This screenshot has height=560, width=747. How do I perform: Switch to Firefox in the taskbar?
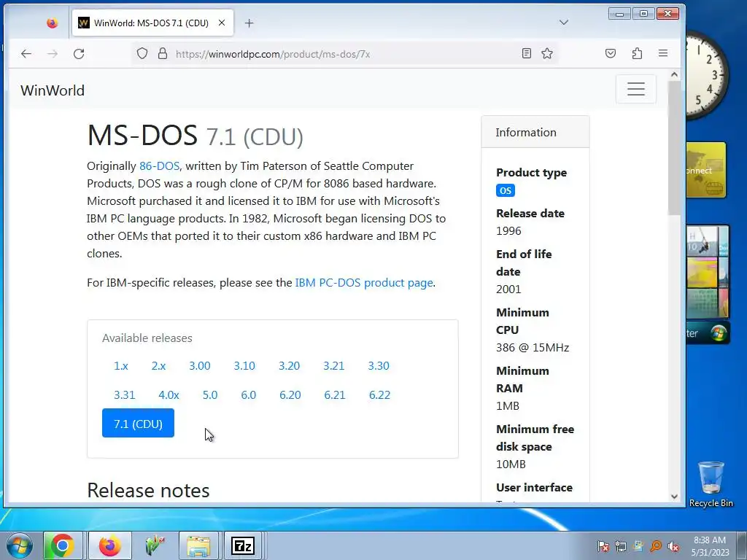coord(109,545)
